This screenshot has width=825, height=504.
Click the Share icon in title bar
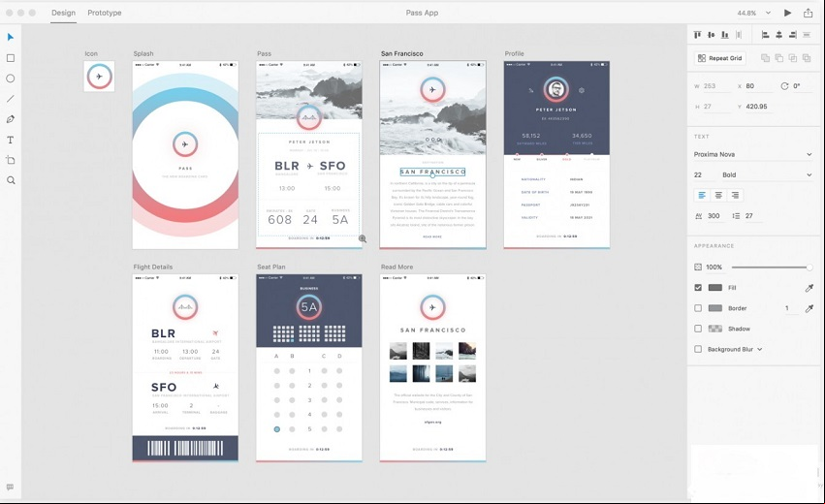tap(809, 13)
